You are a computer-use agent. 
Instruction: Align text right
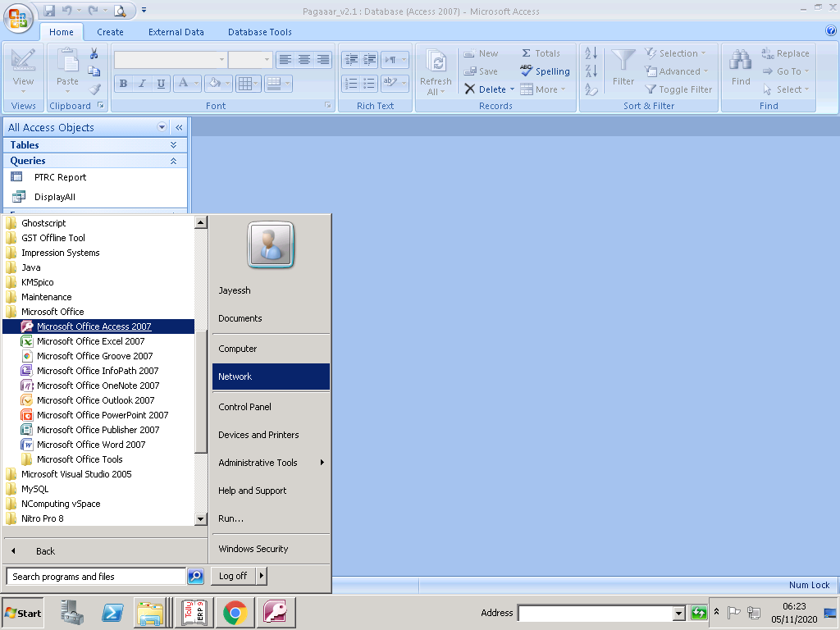point(322,59)
